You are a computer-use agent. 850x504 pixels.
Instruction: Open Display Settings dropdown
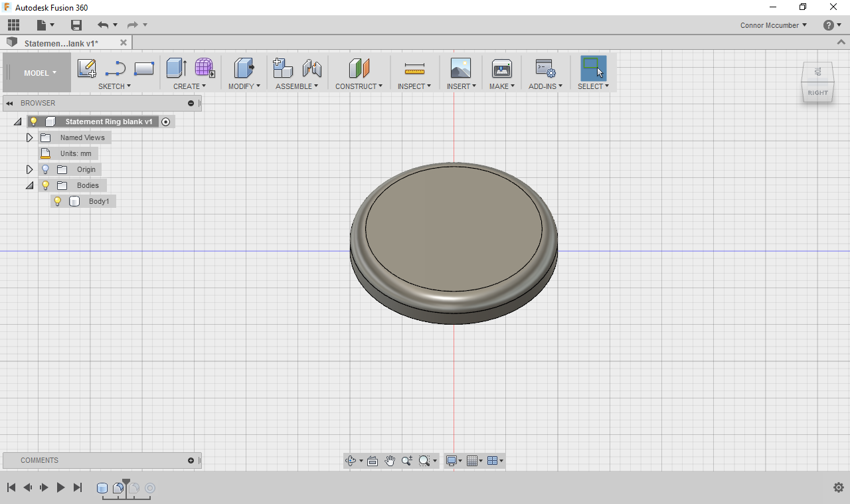(x=454, y=461)
